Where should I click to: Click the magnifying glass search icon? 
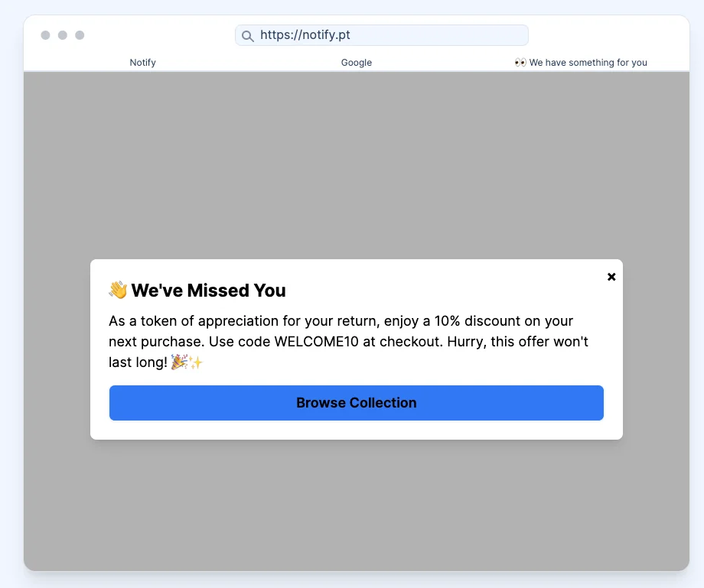(247, 35)
